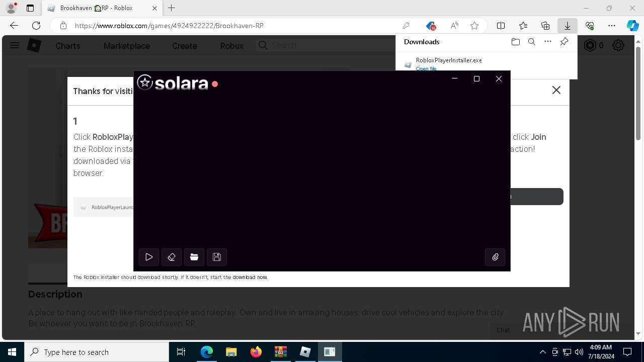
Task: Open the Edge profile avatar
Action: (11, 8)
